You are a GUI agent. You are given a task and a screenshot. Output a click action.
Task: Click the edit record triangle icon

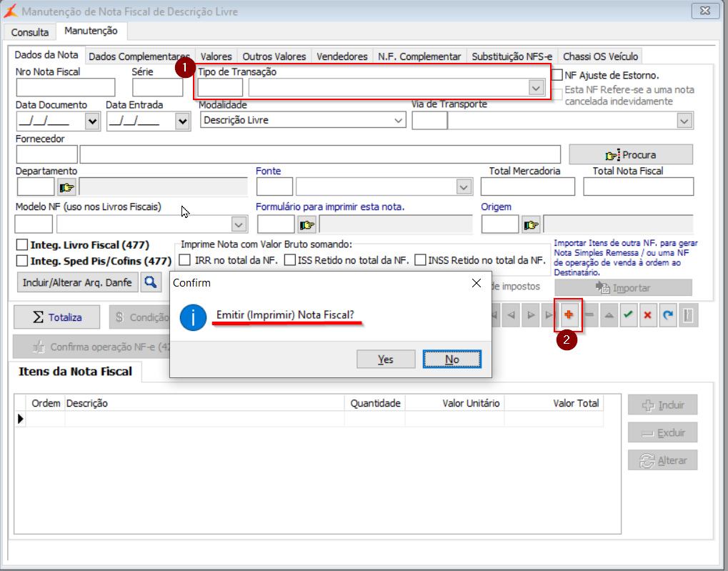pos(609,315)
